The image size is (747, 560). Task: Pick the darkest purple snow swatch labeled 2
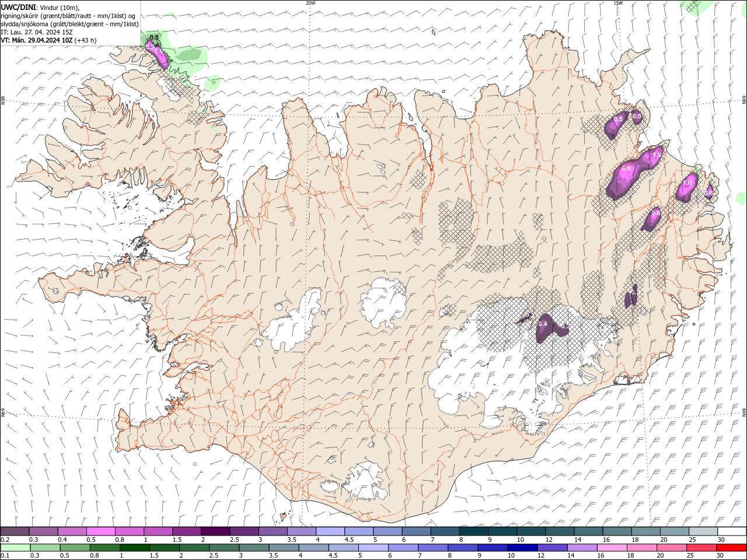point(215,531)
